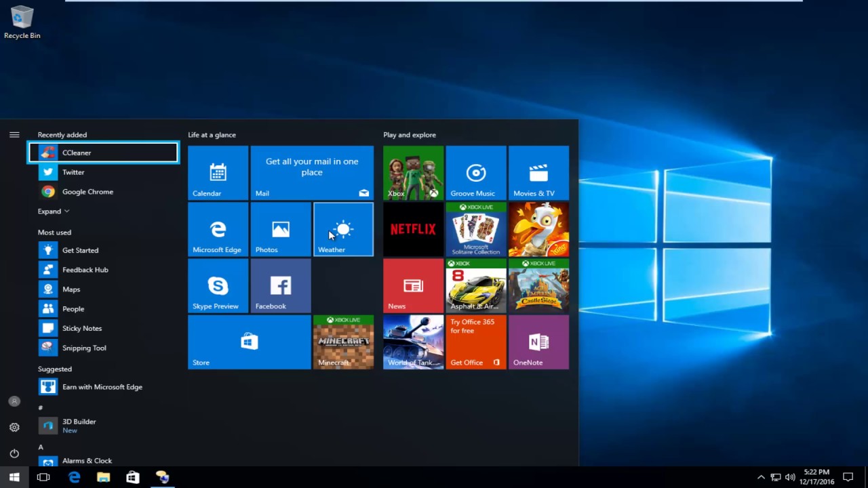Launch Asphalt 8 Airborne tile
Viewport: 868px width, 488px height.
coord(476,285)
